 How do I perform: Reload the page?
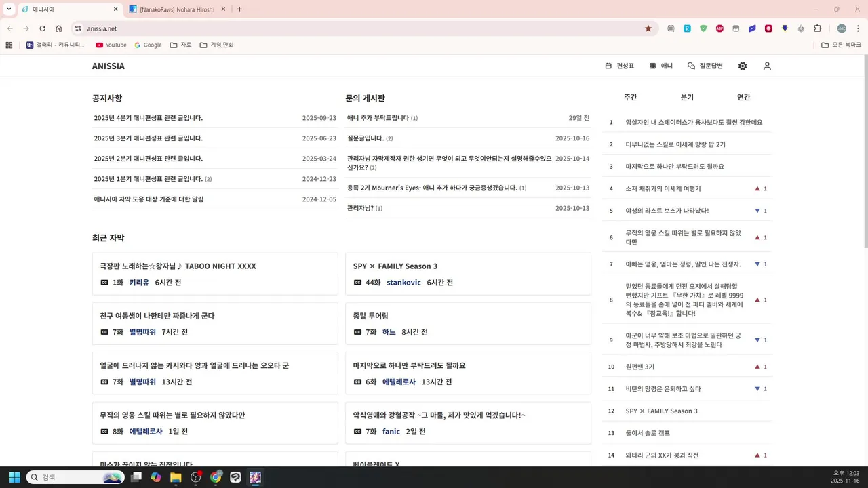pyautogui.click(x=42, y=28)
